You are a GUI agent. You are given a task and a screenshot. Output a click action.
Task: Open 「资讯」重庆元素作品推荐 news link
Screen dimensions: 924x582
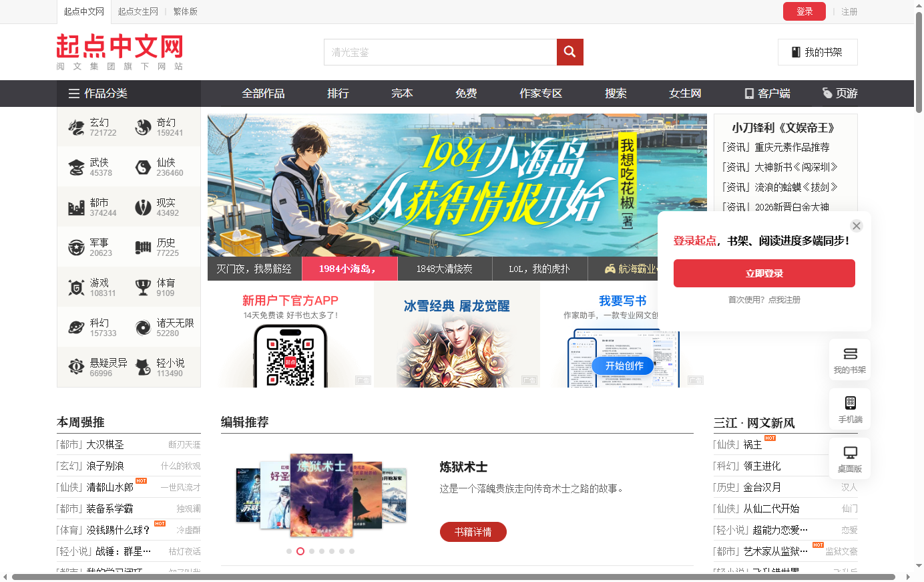[x=776, y=147]
